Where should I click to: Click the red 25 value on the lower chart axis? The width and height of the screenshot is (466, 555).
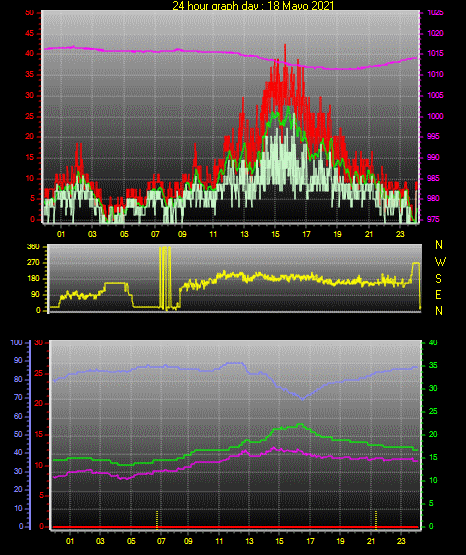tap(39, 373)
